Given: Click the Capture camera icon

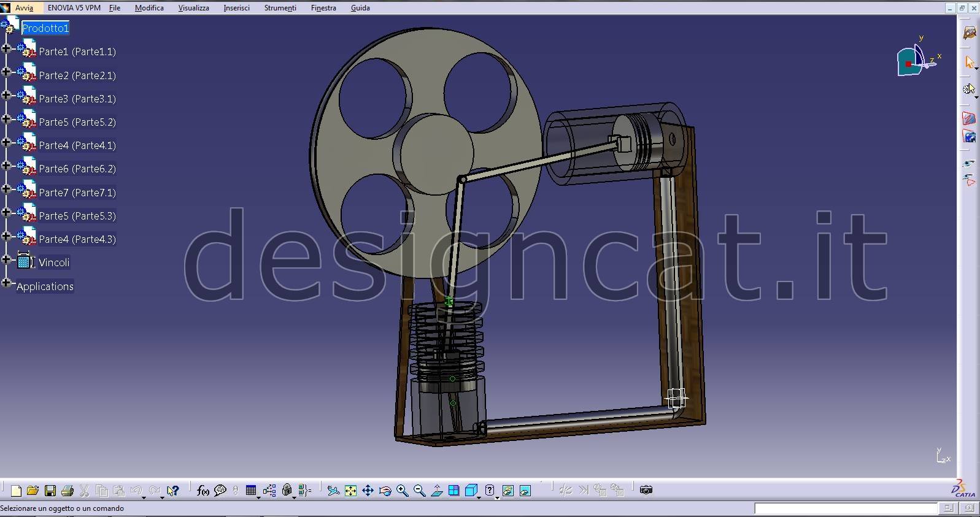Looking at the screenshot, I should [x=646, y=490].
